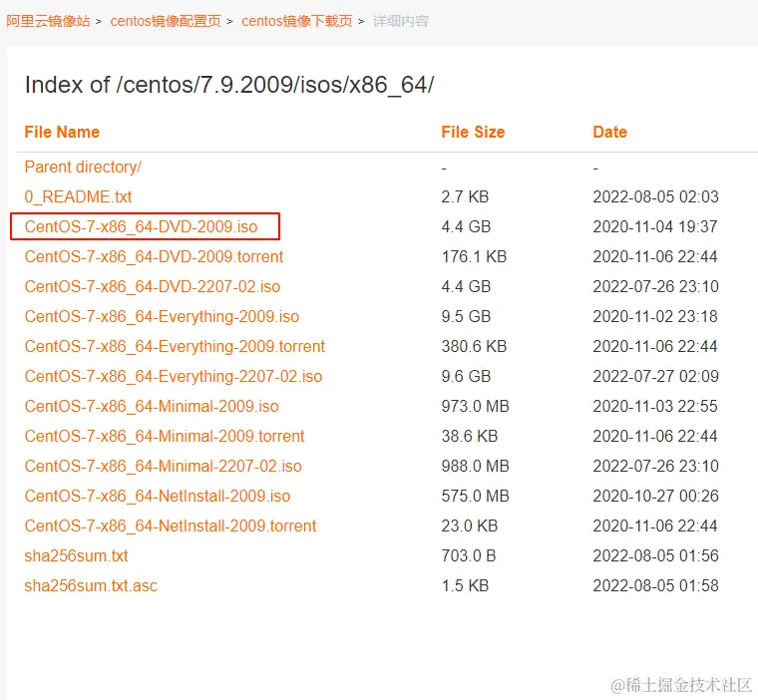Download CentOS-7-x86_64-DVD-2009.iso
Screen dimensions: 758x700
click(141, 226)
